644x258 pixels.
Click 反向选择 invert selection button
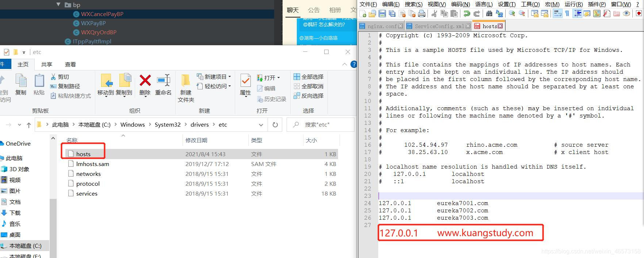(x=308, y=96)
